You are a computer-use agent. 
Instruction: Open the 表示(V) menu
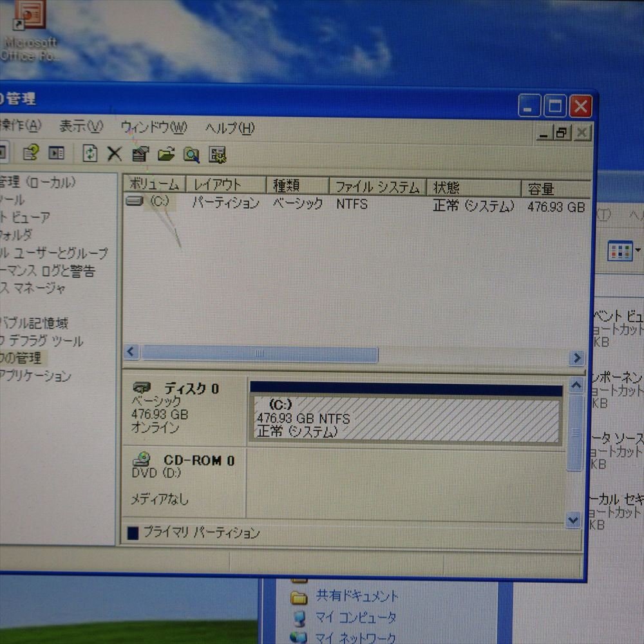coord(80,126)
